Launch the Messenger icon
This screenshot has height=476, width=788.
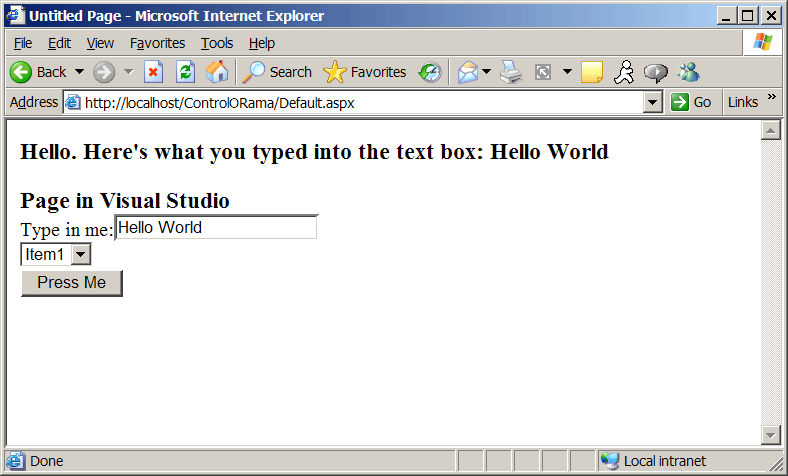688,72
